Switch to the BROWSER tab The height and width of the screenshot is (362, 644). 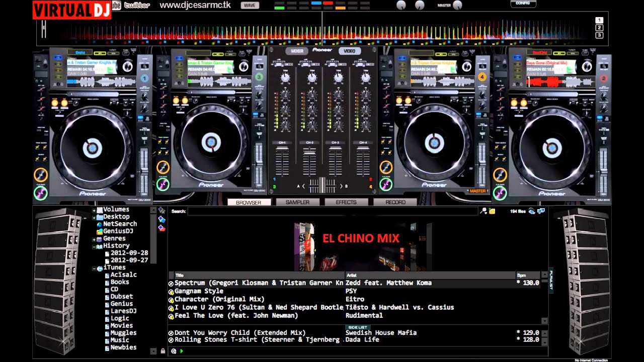coord(249,202)
